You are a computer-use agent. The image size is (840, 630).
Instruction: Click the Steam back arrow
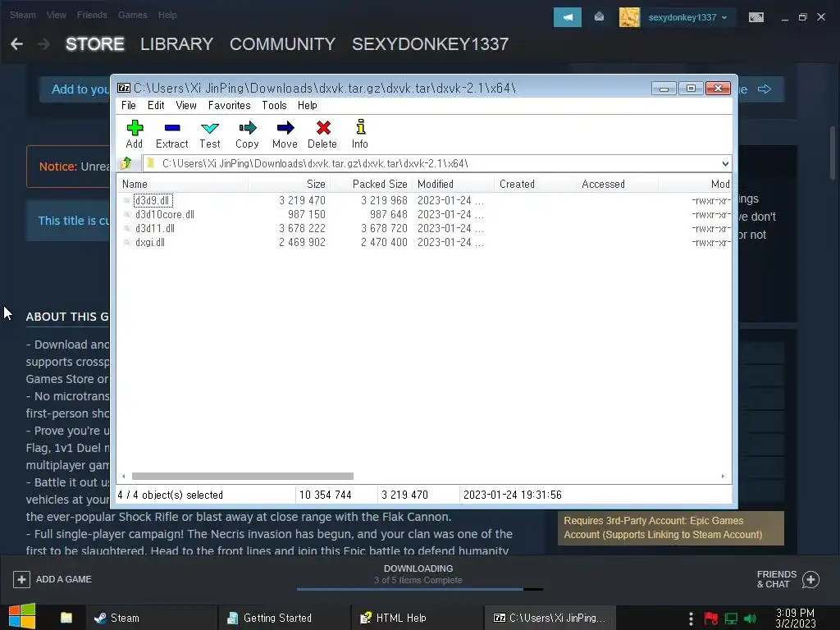pos(16,44)
